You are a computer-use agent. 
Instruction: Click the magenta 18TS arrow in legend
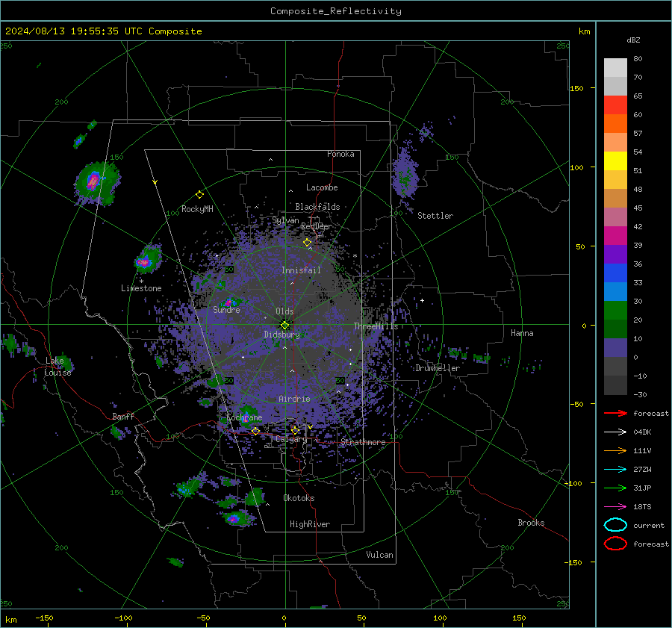point(615,506)
